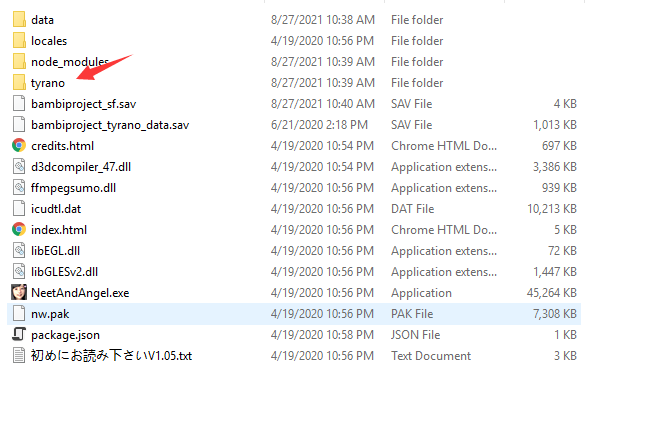This screenshot has width=655, height=424.
Task: Select the bambiproject_sf.sav file name
Action: click(x=84, y=104)
